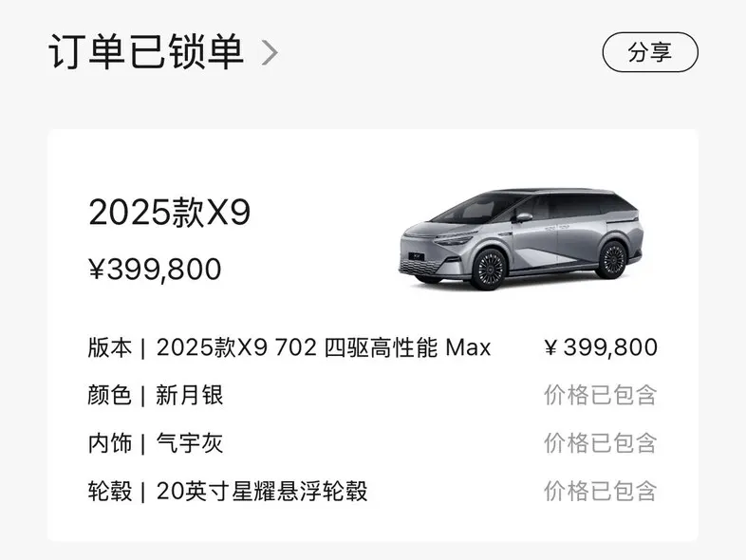The width and height of the screenshot is (746, 560).
Task: Tap the front wheel of the car image
Action: (489, 269)
